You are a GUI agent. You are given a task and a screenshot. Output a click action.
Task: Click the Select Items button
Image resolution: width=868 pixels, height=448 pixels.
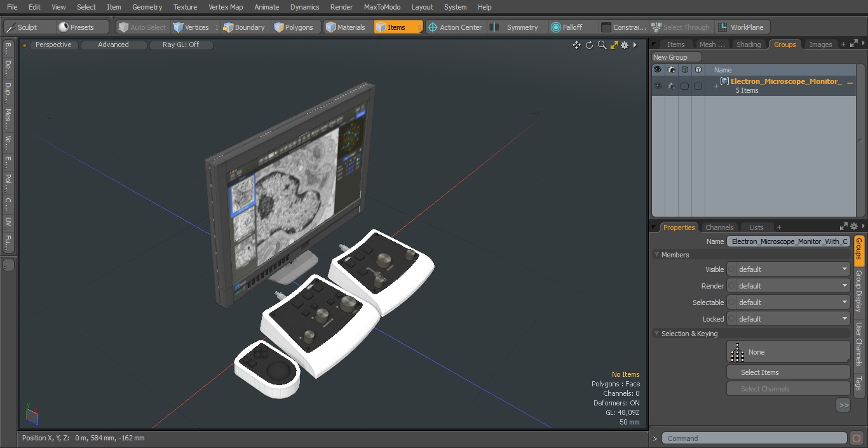(x=788, y=372)
